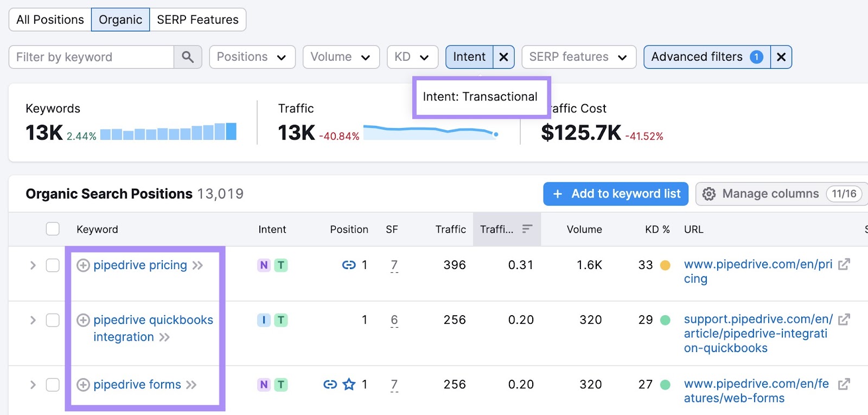The width and height of the screenshot is (868, 415).
Task: Expand the pipedrive pricing row
Action: pyautogui.click(x=33, y=265)
